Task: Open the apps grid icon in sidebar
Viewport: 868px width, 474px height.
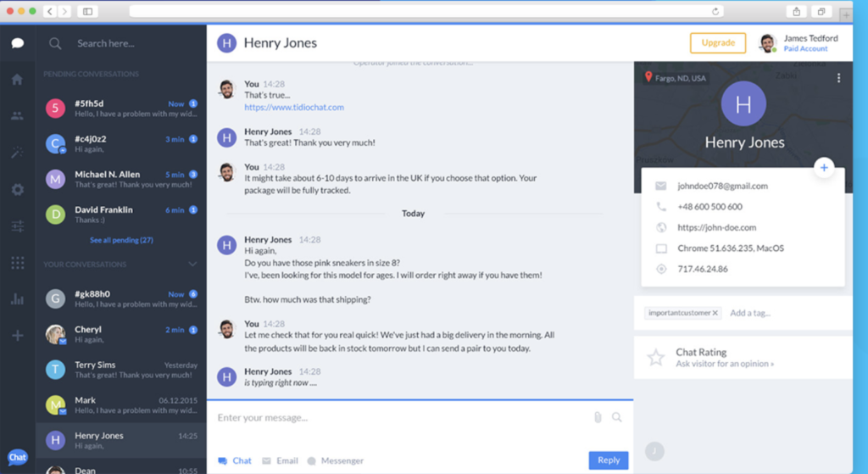Action: click(x=17, y=263)
